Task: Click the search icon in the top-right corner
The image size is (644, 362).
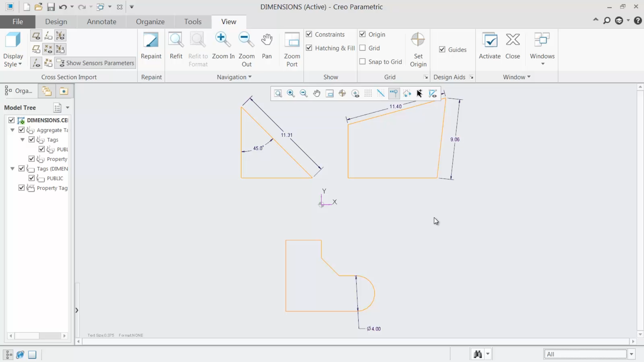Action: [607, 20]
